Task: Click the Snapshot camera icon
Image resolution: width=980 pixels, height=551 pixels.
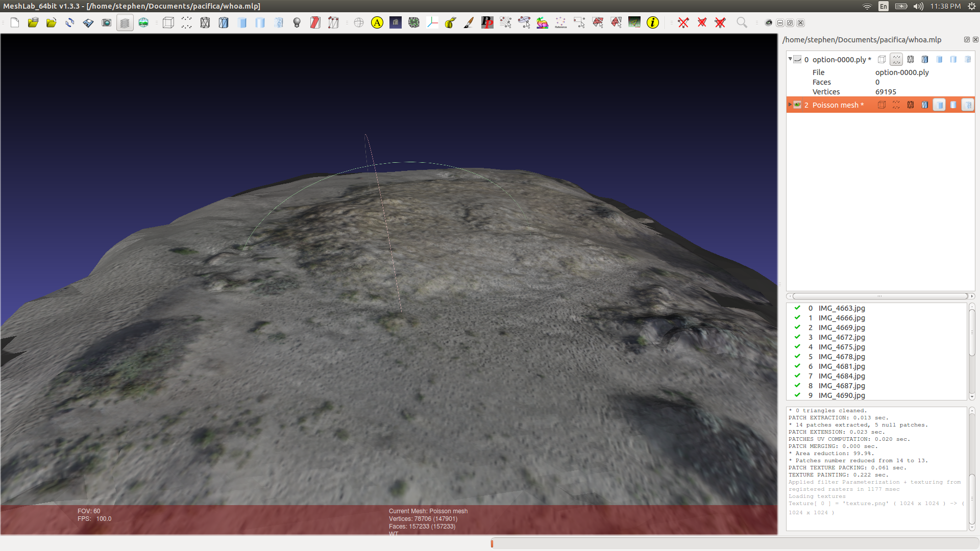Action: pos(106,23)
